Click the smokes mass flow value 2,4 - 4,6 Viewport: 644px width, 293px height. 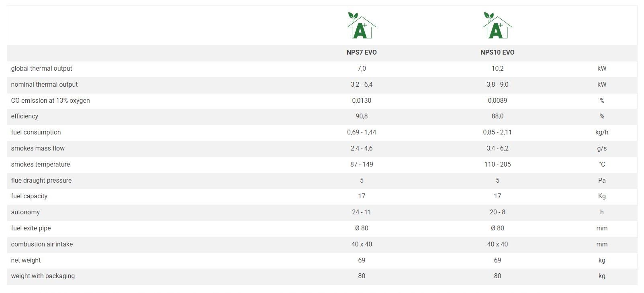coord(362,148)
